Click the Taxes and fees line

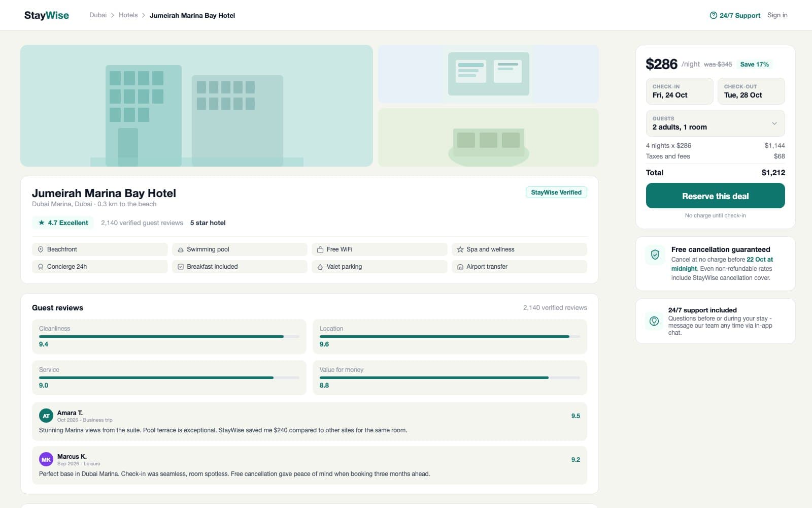pyautogui.click(x=716, y=156)
